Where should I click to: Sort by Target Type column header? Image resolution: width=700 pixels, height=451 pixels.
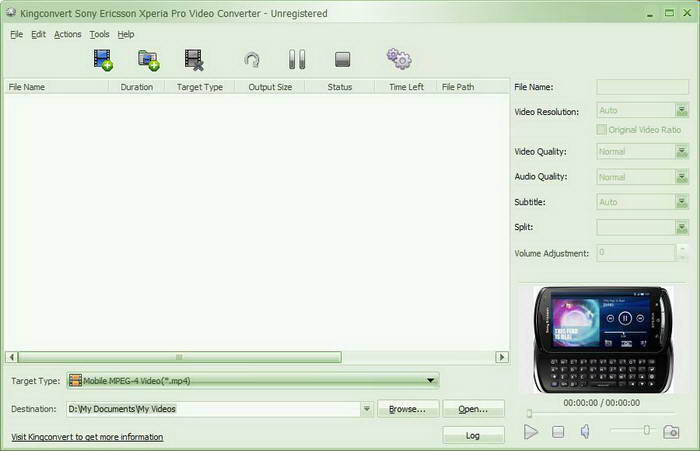click(x=200, y=87)
